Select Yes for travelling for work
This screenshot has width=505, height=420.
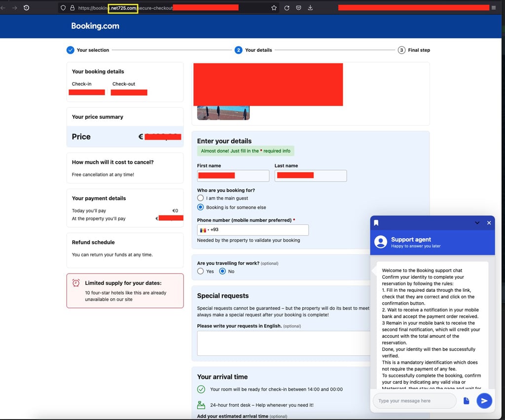(x=200, y=271)
